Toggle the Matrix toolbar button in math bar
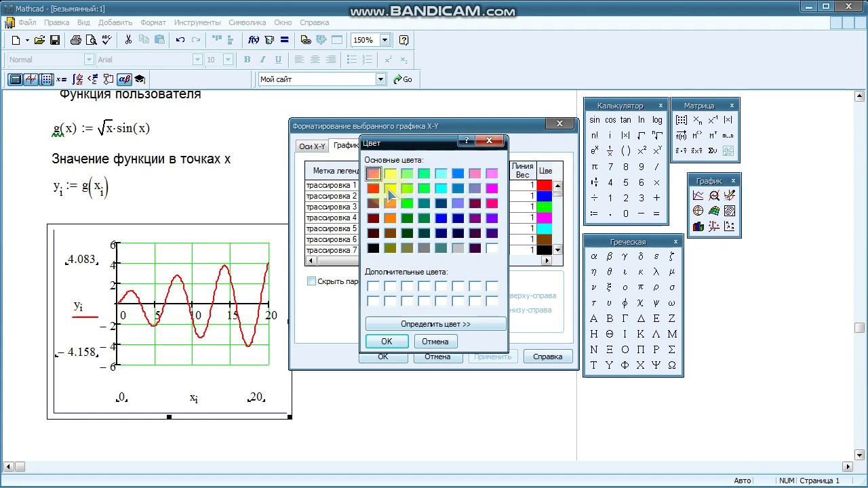The image size is (868, 488). point(46,79)
